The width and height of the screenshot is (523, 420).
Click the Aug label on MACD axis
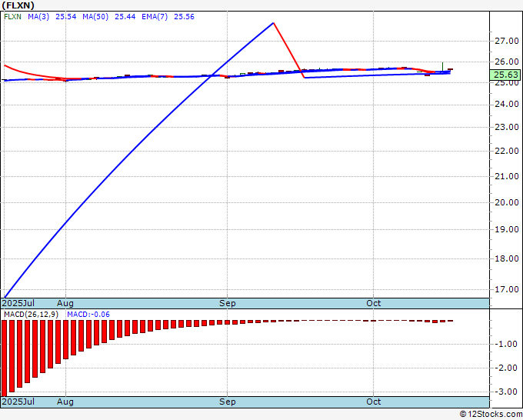click(x=65, y=402)
